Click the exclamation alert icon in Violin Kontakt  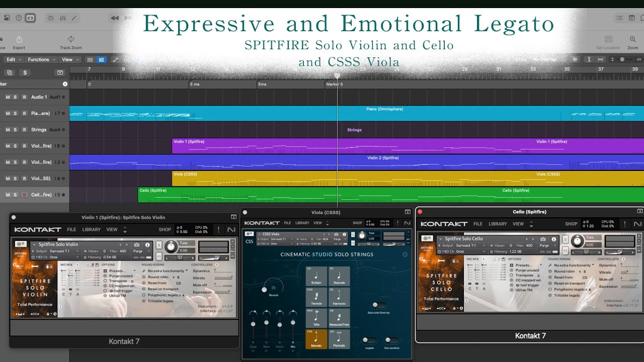218,229
